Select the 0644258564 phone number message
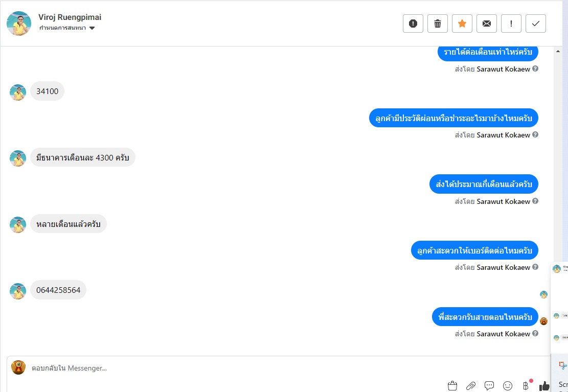 point(58,290)
